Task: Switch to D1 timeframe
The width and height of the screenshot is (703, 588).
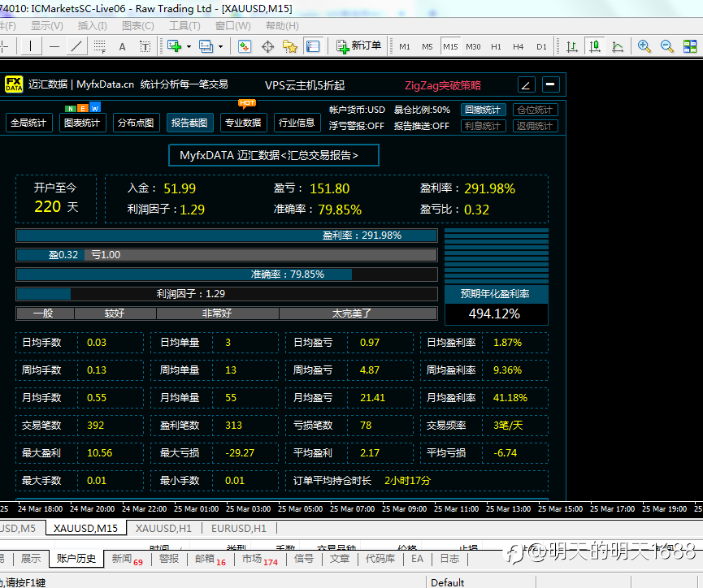Action: tap(541, 46)
